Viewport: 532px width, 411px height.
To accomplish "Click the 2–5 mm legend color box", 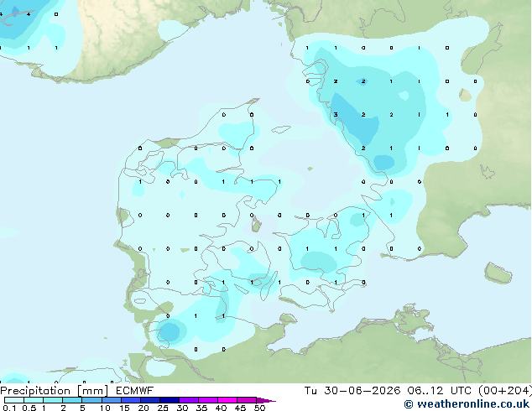I will (72, 400).
